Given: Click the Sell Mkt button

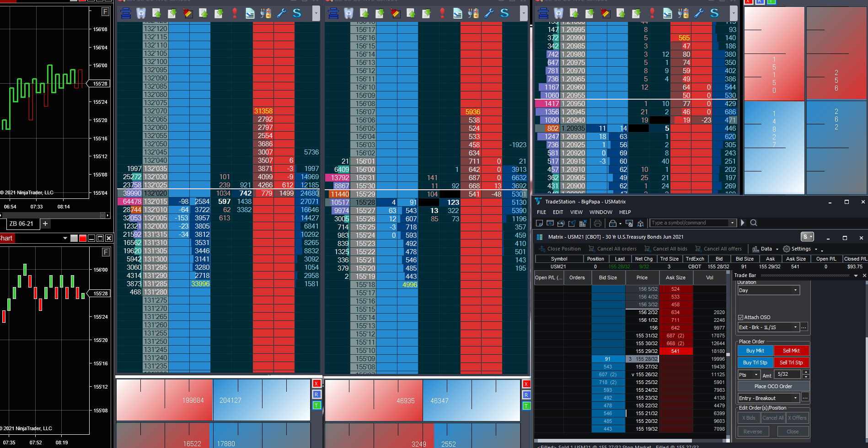Looking at the screenshot, I should point(791,351).
